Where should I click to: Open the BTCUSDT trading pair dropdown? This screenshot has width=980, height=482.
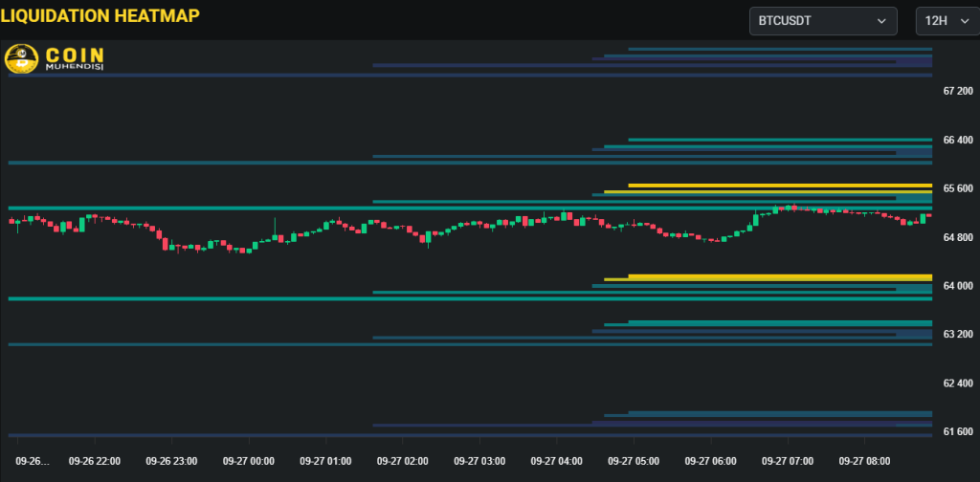click(822, 21)
